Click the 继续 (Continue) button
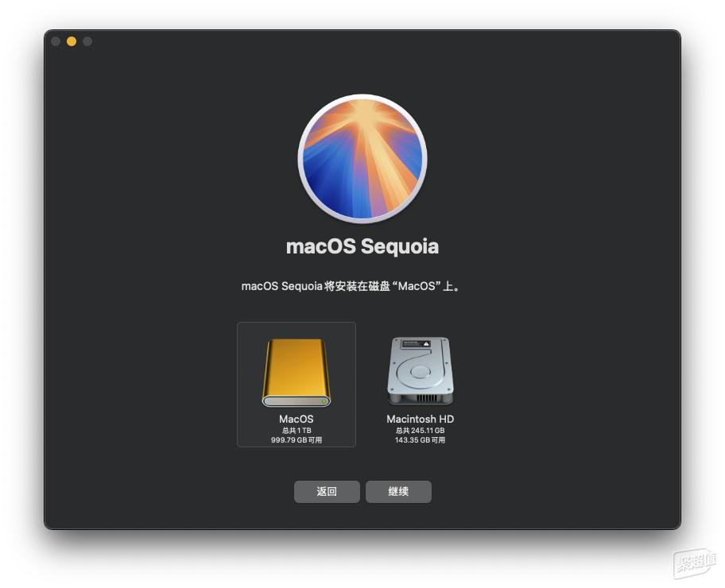725x588 pixels. click(x=398, y=491)
